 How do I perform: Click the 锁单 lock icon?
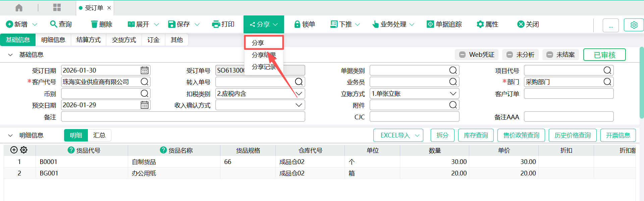tap(297, 24)
